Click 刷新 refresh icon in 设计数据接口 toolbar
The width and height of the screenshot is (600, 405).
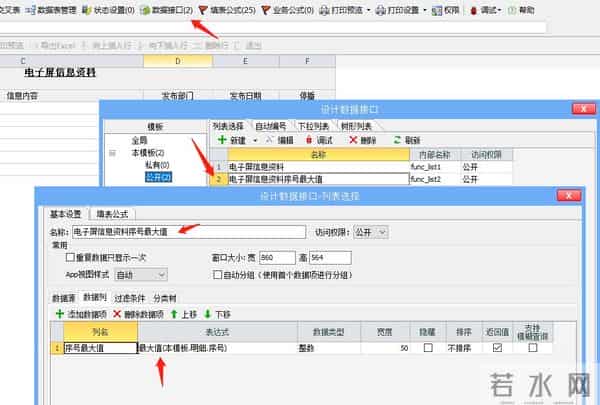click(397, 140)
